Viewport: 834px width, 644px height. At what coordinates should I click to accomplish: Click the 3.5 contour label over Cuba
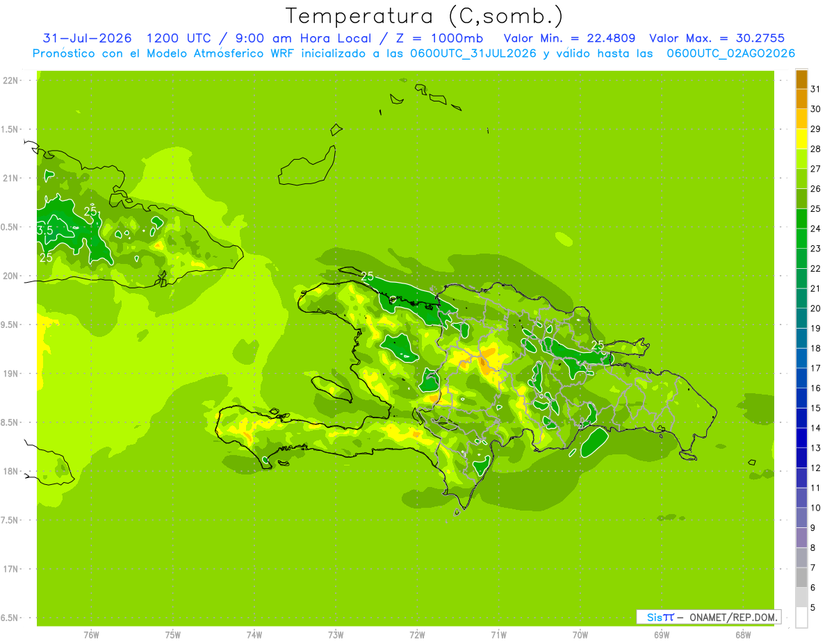(x=45, y=231)
